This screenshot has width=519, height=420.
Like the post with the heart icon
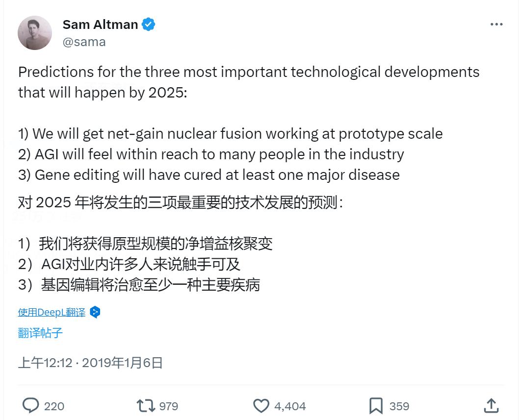[x=261, y=406]
